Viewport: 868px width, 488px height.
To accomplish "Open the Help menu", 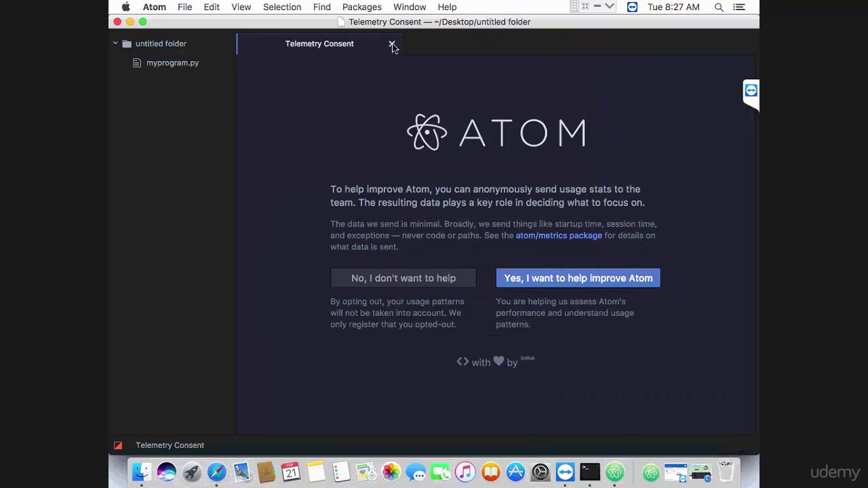I will click(447, 7).
